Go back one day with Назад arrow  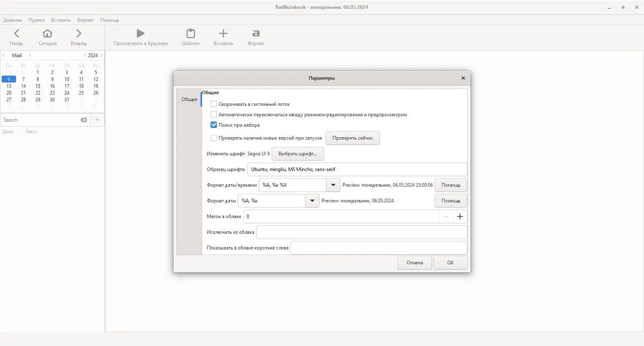click(17, 33)
